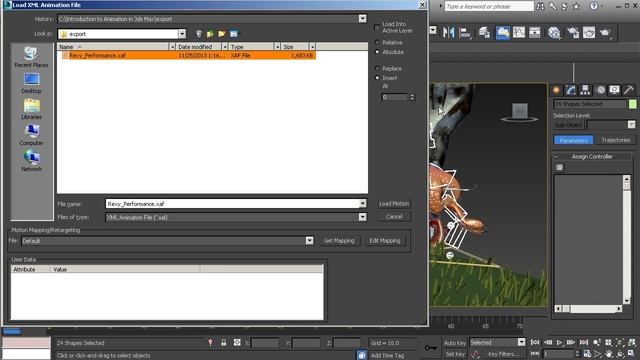Open Libraries shortcut in places bar

tap(31, 109)
